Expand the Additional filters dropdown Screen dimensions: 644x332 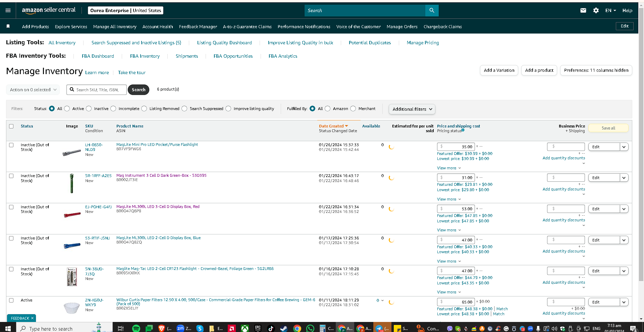[x=412, y=109]
